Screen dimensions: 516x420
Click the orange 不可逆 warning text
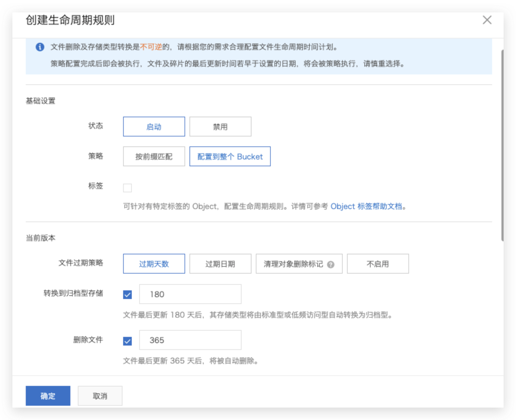click(151, 47)
